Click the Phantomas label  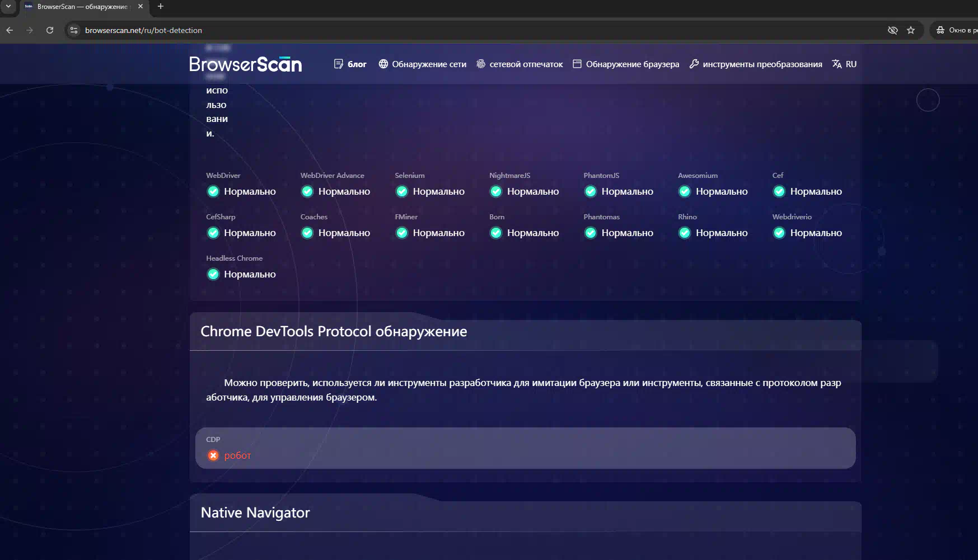pos(601,217)
